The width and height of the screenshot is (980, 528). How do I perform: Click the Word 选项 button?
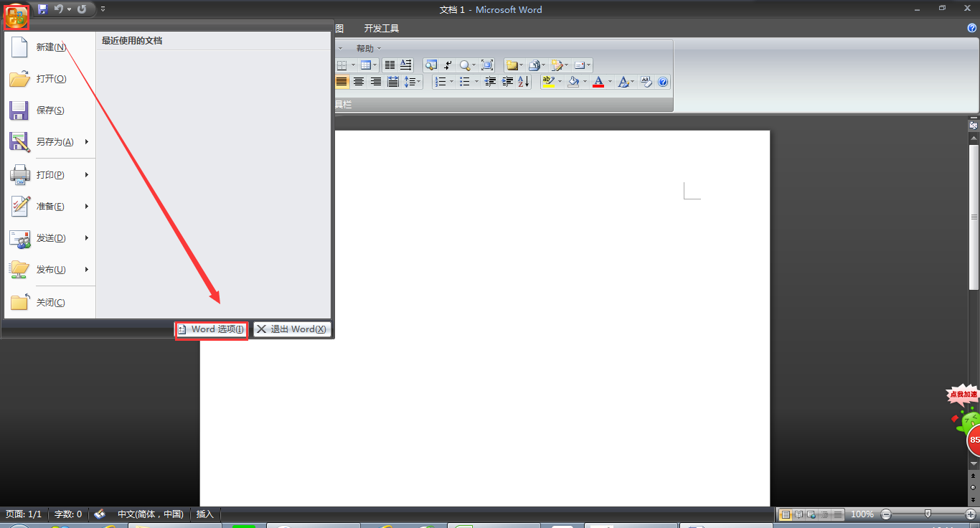point(212,329)
